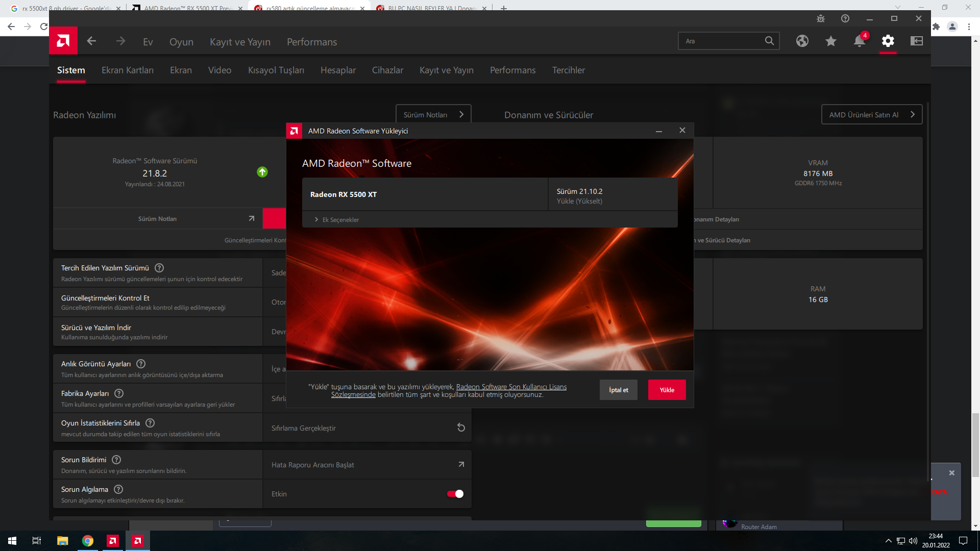Screen dimensions: 980x551
Task: Expand Ek Seçenekler in installer
Action: (x=337, y=220)
